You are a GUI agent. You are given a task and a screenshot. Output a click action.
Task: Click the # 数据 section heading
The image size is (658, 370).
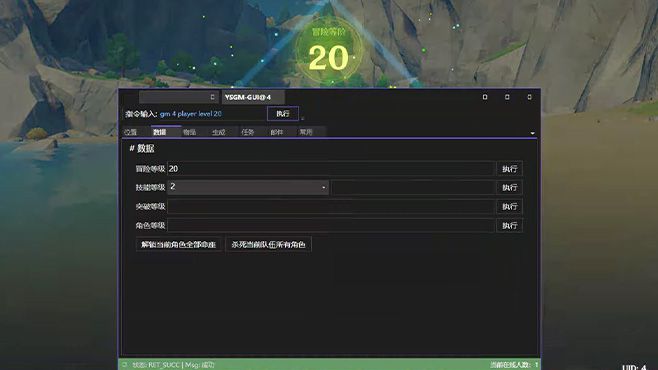(x=142, y=148)
